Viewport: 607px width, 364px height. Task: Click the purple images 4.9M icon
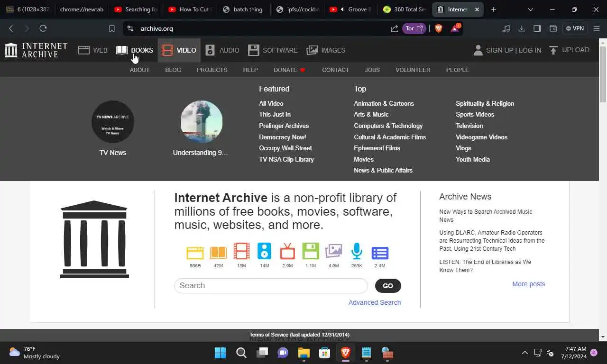(333, 251)
